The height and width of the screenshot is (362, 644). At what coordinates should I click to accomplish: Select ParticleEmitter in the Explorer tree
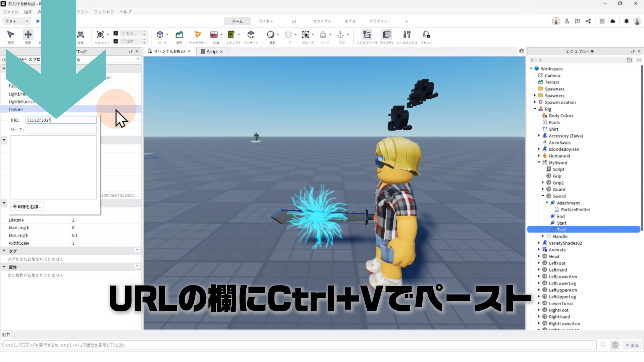click(x=575, y=209)
